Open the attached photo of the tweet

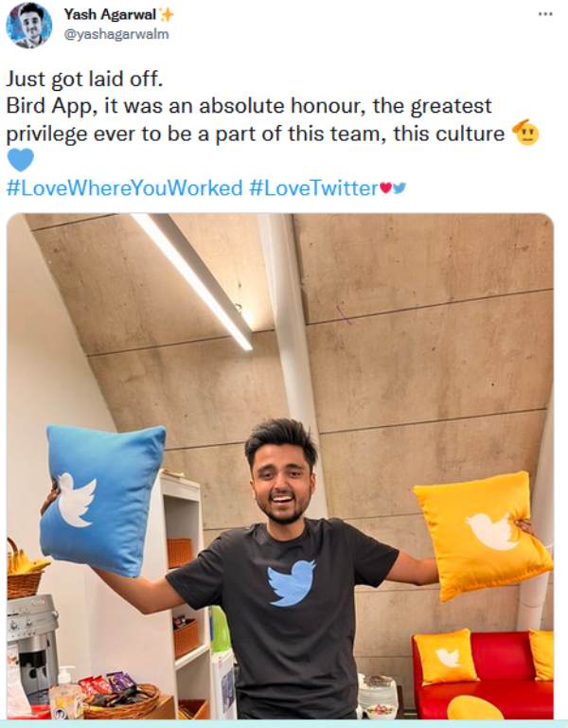[280, 466]
